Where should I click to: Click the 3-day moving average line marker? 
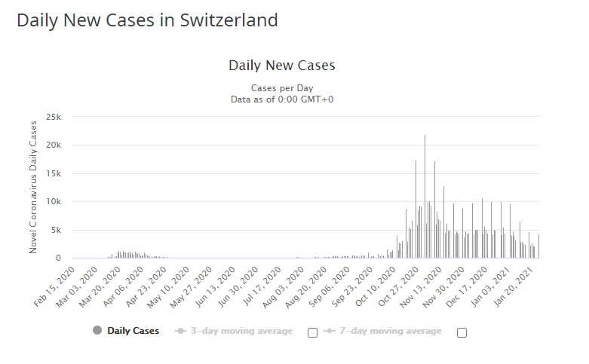click(180, 331)
